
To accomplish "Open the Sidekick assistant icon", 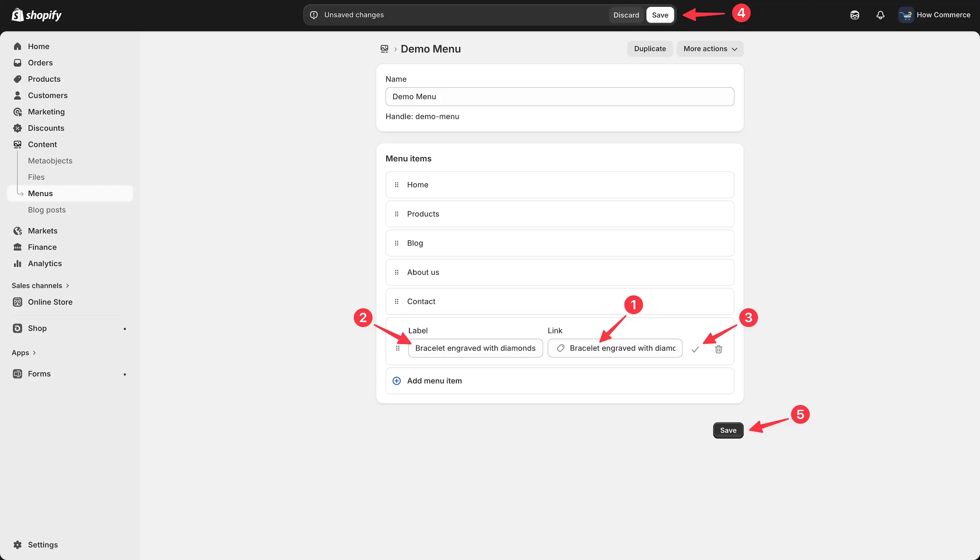I will (x=854, y=15).
